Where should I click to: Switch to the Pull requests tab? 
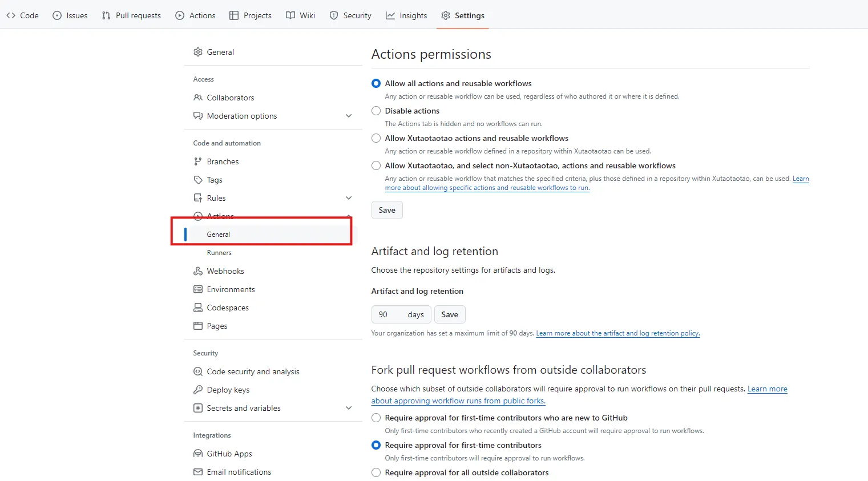[131, 15]
